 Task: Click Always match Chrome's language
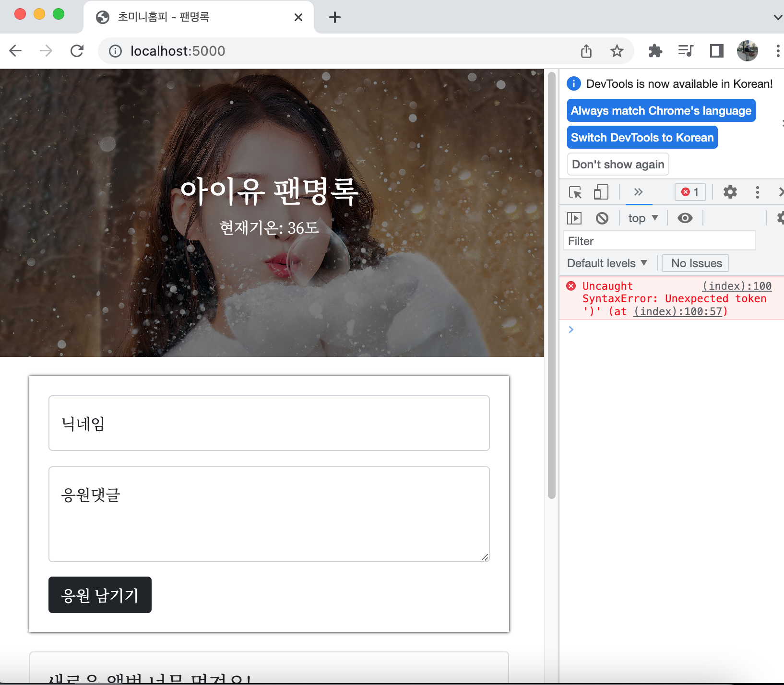coord(661,111)
